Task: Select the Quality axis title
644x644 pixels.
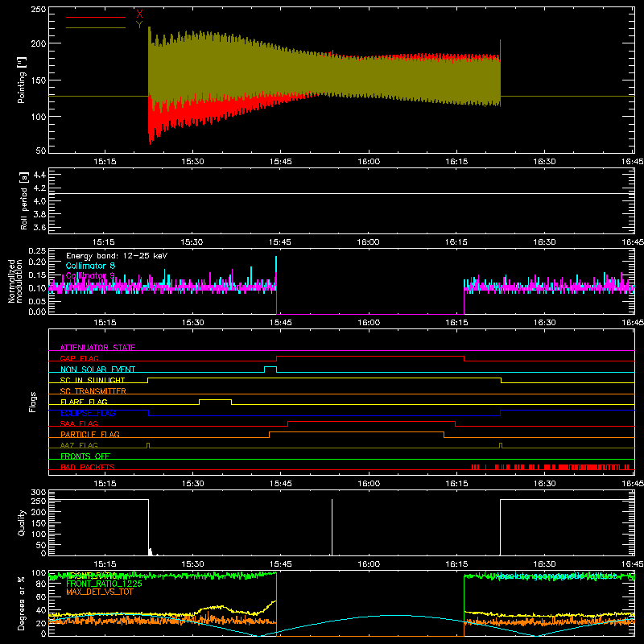Action: click(22, 522)
